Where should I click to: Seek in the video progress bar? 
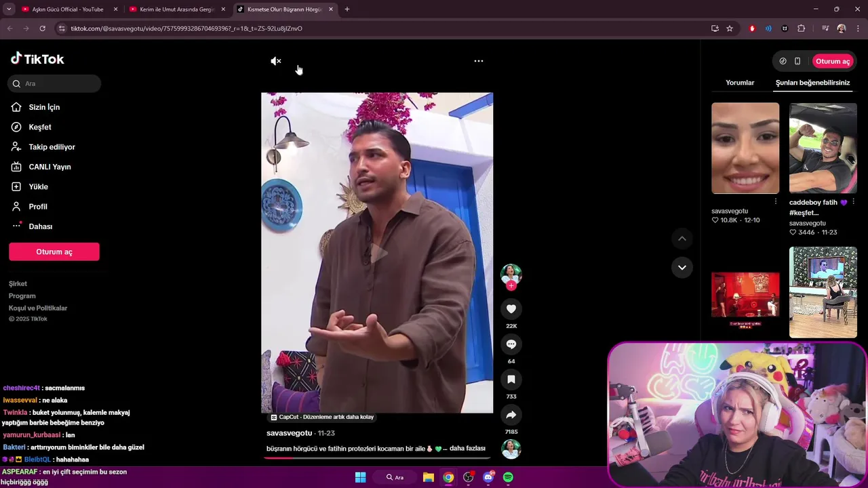point(377,457)
